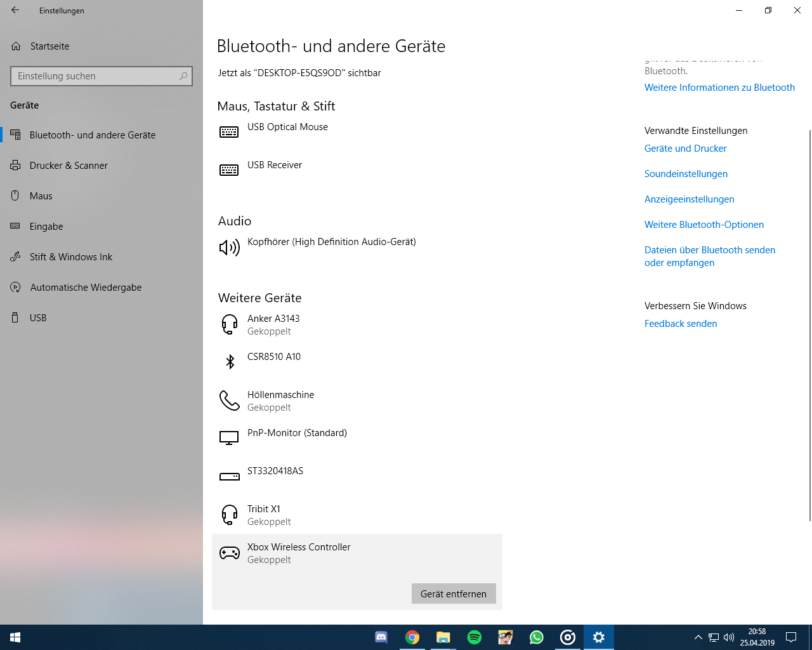
Task: Open Weitere Informationen zu Bluetooth link
Action: click(x=719, y=88)
